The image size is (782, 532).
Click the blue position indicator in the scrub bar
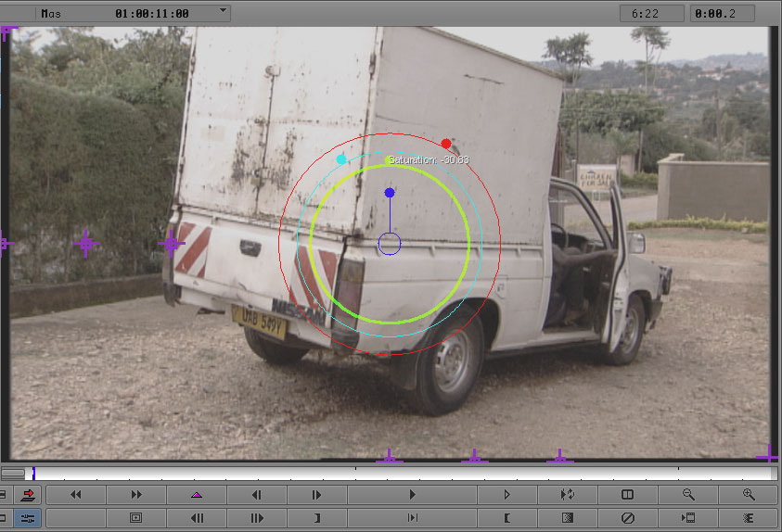[x=33, y=474]
